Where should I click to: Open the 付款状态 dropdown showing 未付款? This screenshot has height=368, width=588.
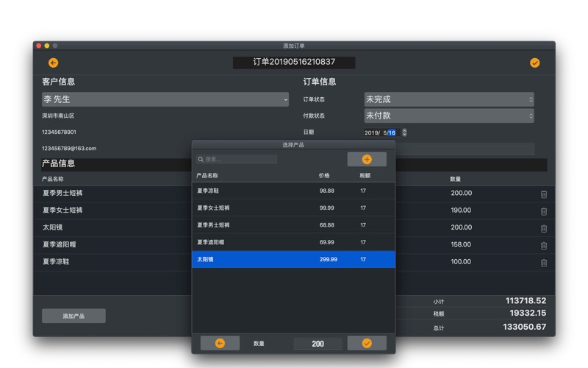pos(448,116)
